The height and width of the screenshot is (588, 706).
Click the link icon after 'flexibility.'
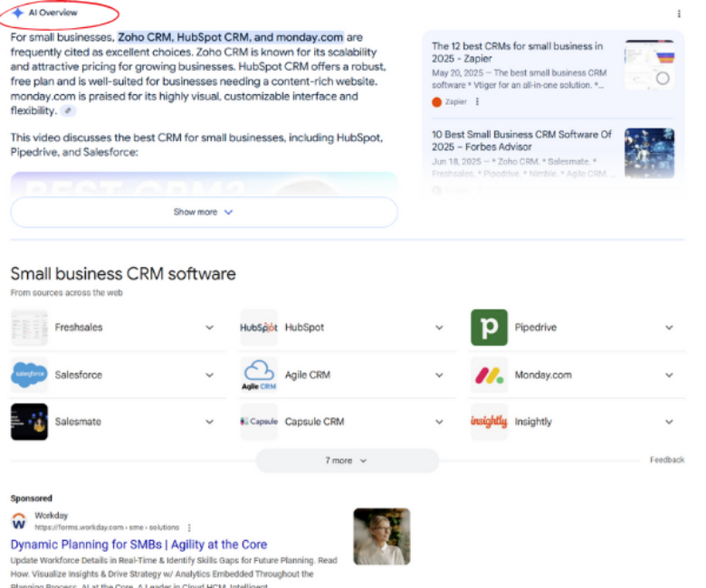(x=68, y=110)
